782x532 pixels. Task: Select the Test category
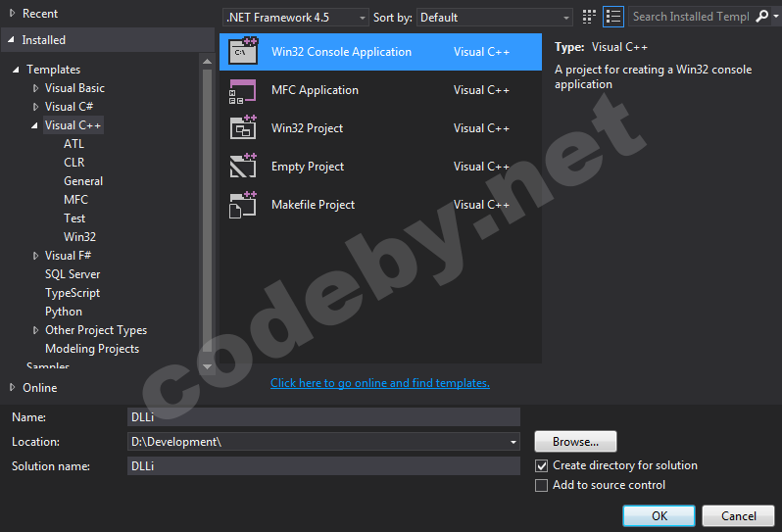pyautogui.click(x=74, y=218)
